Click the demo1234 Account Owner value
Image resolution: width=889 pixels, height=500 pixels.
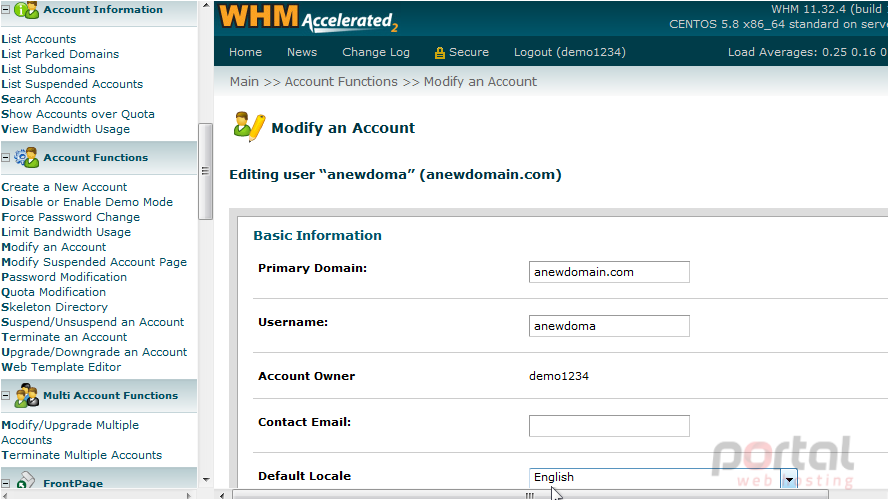(x=559, y=376)
